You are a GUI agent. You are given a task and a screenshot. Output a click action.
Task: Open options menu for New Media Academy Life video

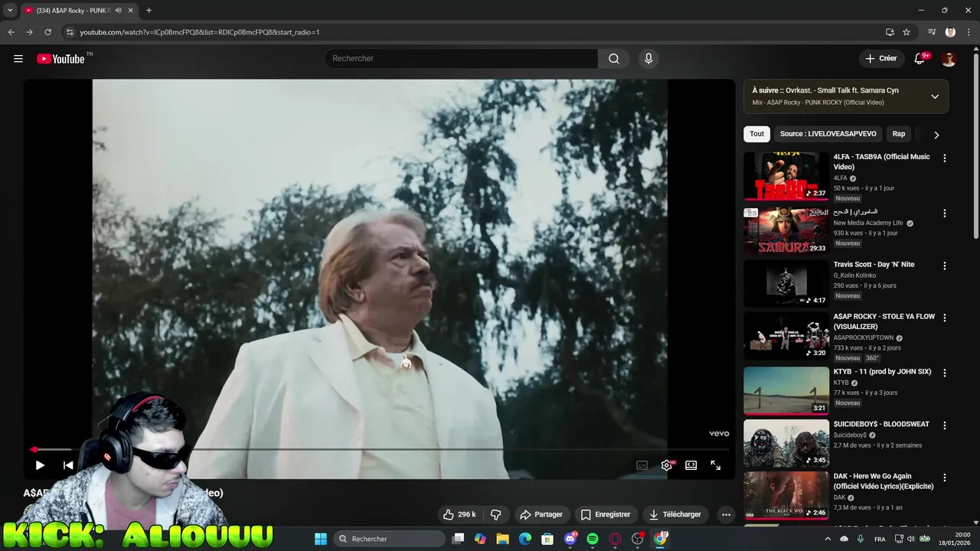[x=944, y=214]
